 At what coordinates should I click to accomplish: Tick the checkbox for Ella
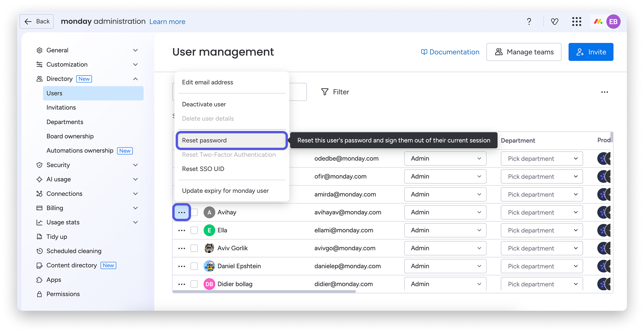click(194, 230)
